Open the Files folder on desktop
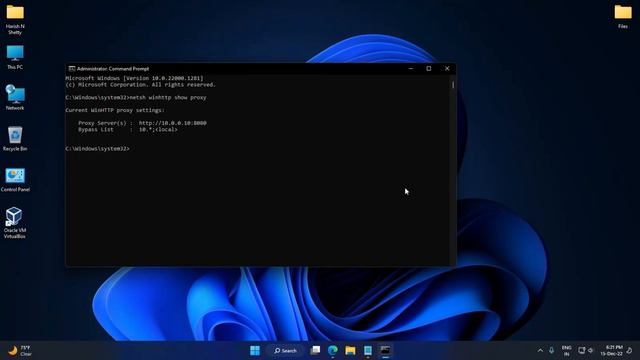 [x=623, y=16]
